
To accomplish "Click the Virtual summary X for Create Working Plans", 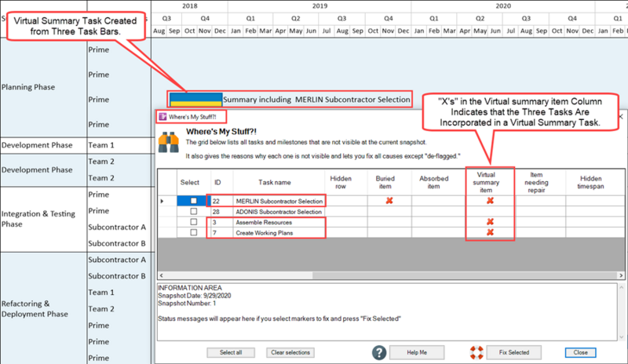I will click(490, 232).
